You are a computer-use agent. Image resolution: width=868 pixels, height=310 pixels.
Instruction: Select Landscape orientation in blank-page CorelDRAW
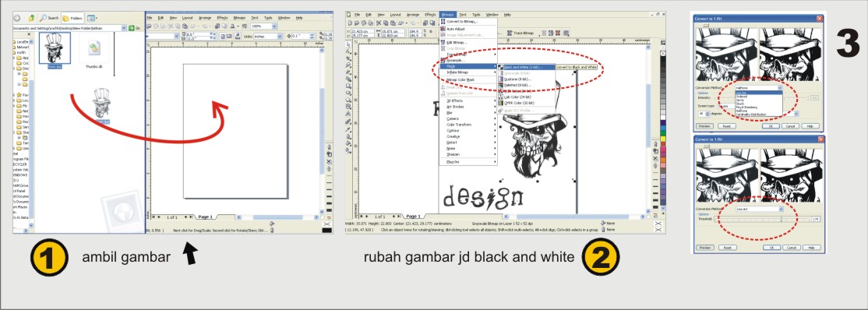[x=229, y=36]
